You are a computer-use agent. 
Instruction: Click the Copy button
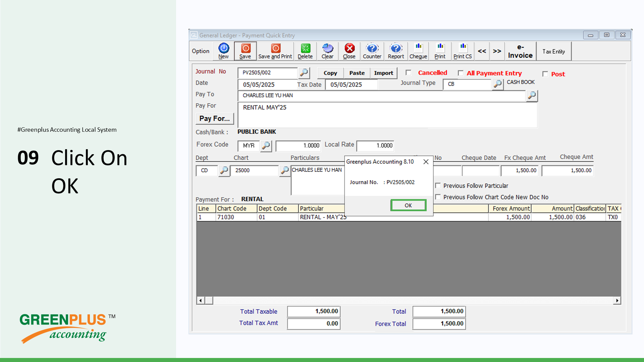[330, 73]
